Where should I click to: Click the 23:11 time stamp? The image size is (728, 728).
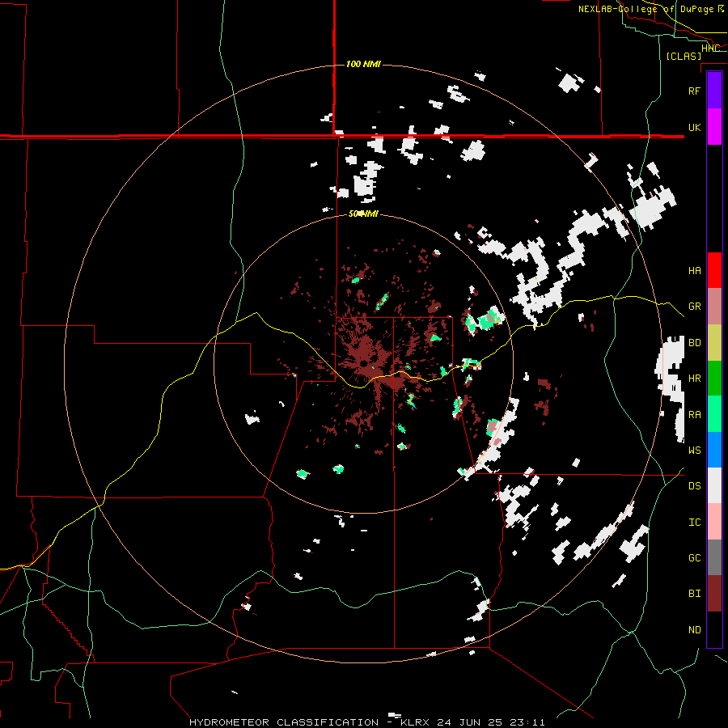pos(529,722)
